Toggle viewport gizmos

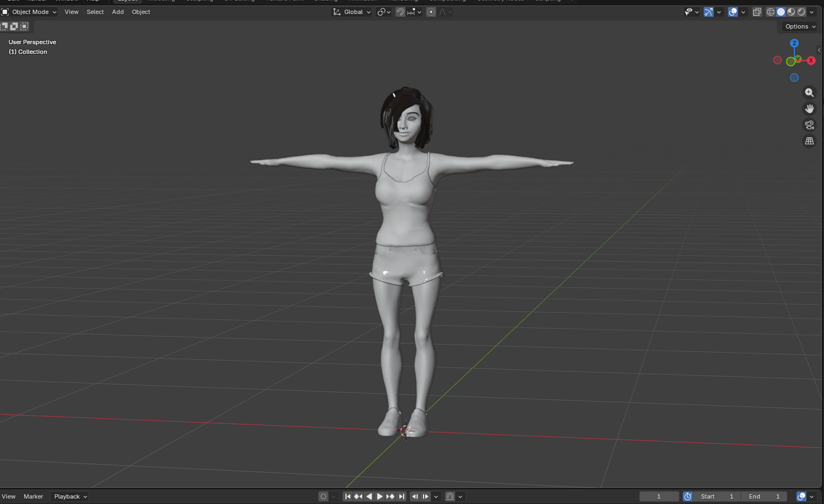[x=709, y=12]
